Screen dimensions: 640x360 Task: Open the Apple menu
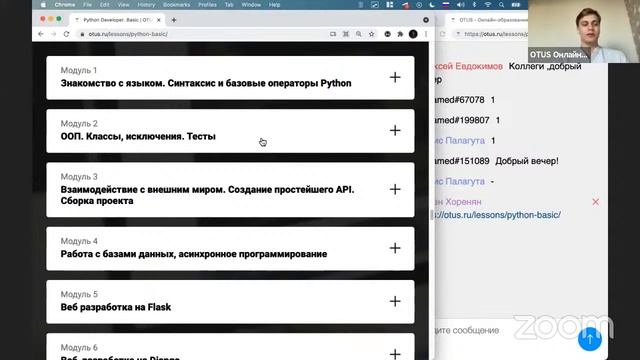pyautogui.click(x=43, y=5)
